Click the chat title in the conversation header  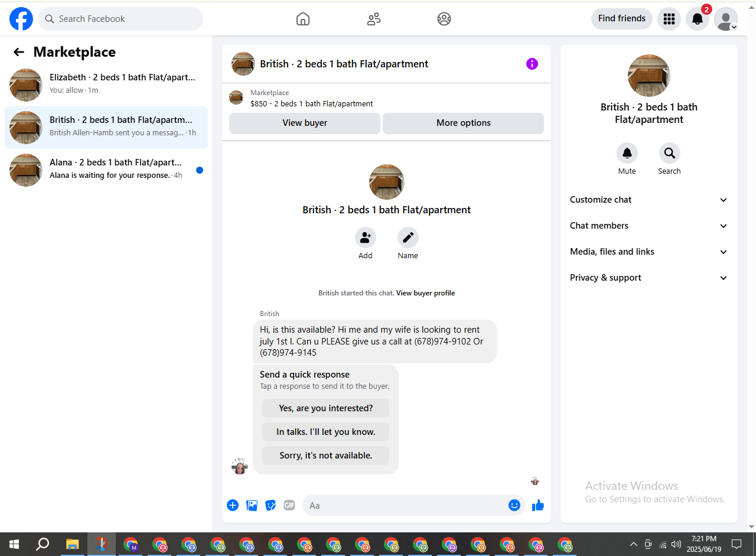[344, 64]
